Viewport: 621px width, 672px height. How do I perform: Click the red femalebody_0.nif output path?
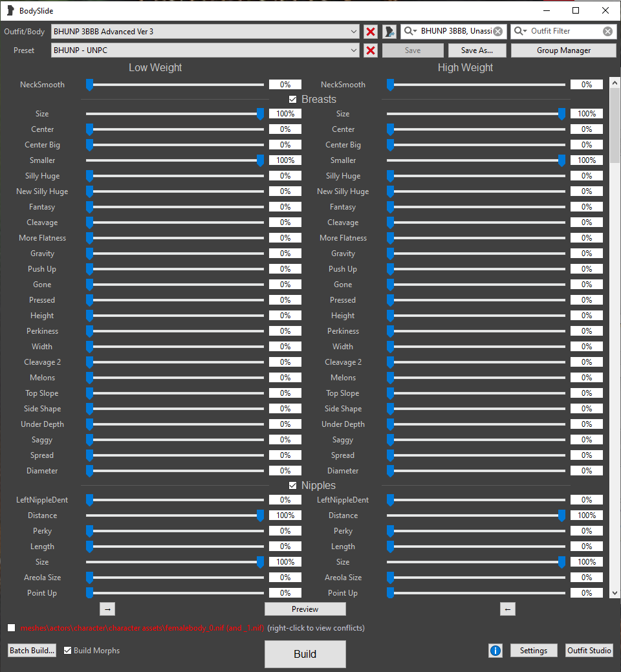[142, 628]
